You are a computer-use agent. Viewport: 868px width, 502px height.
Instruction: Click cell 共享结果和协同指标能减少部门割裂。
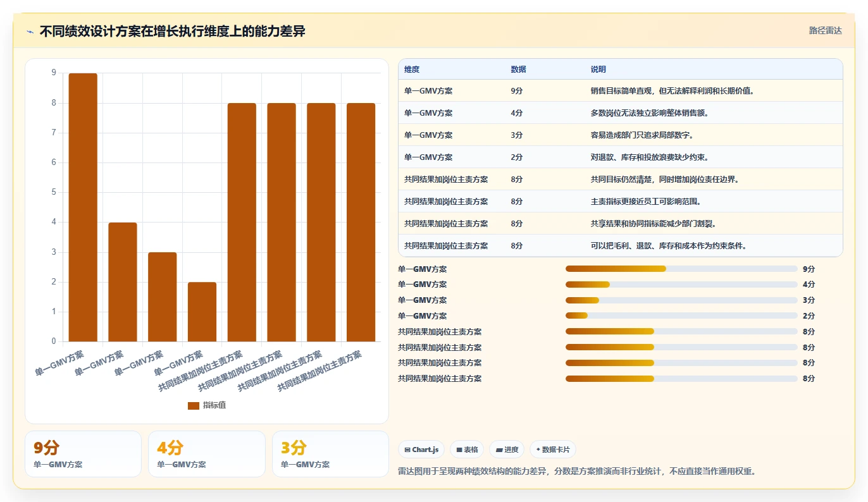[654, 224]
